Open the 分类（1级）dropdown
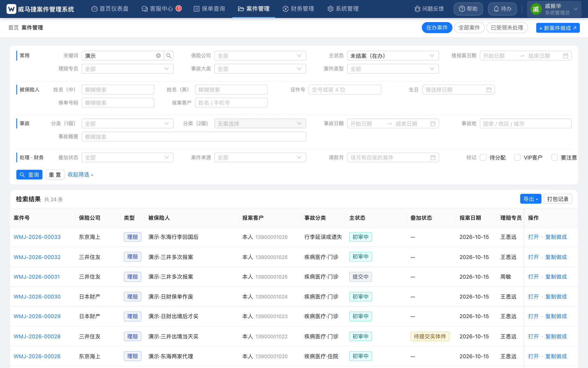 (x=127, y=124)
